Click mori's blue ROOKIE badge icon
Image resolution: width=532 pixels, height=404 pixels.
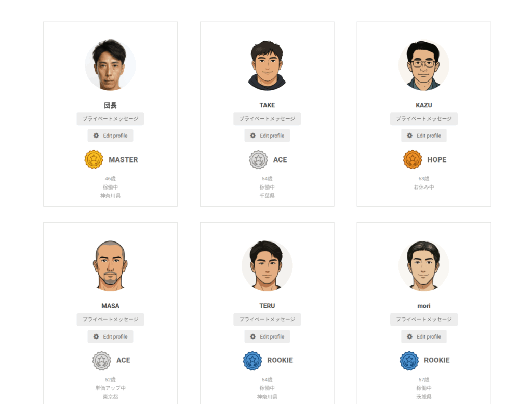click(409, 360)
